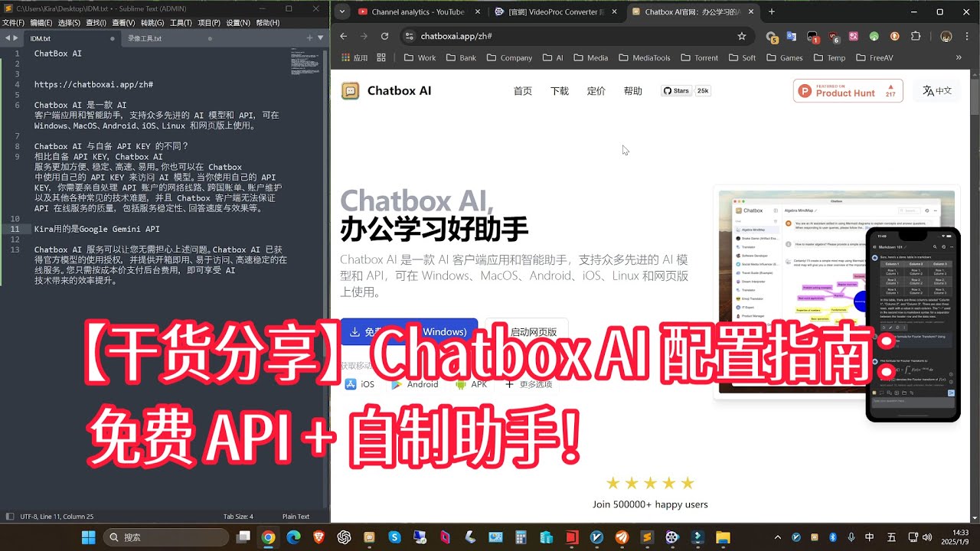Screen dimensions: 980x551
Task: Open the Chrome profile avatar
Action: [947, 36]
